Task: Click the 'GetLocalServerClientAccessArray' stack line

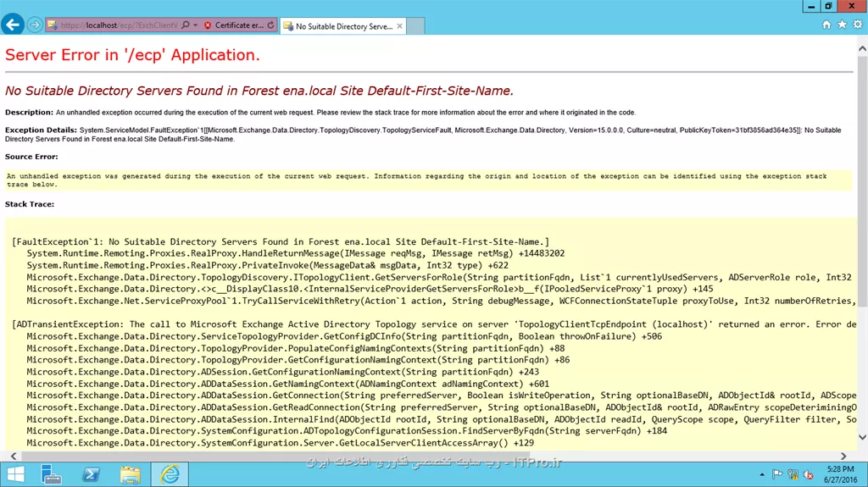Action: pyautogui.click(x=280, y=443)
